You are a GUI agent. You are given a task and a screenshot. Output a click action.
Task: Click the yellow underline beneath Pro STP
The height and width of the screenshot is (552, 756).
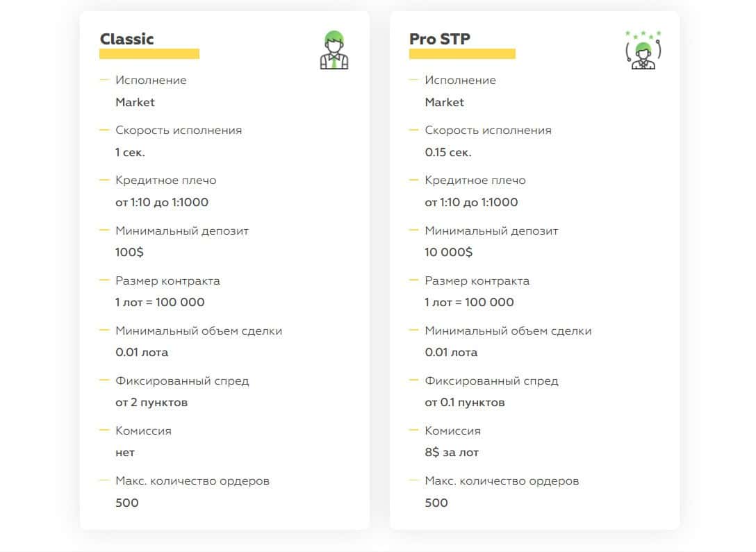(462, 53)
